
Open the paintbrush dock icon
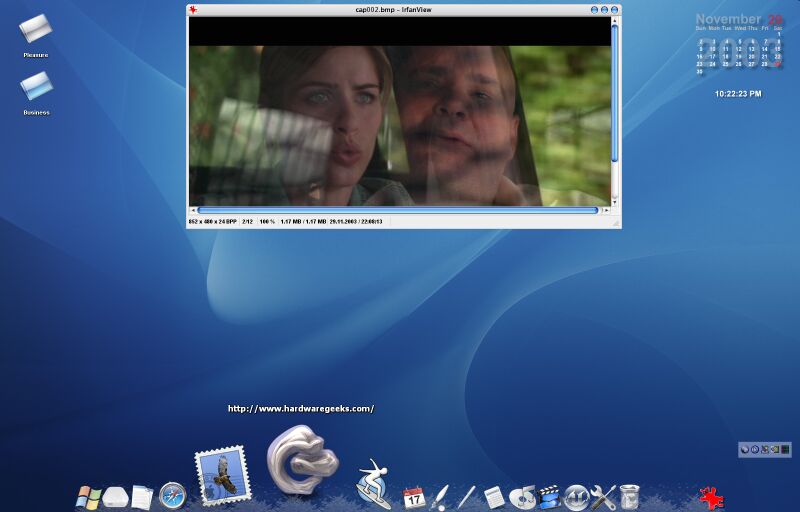point(439,498)
